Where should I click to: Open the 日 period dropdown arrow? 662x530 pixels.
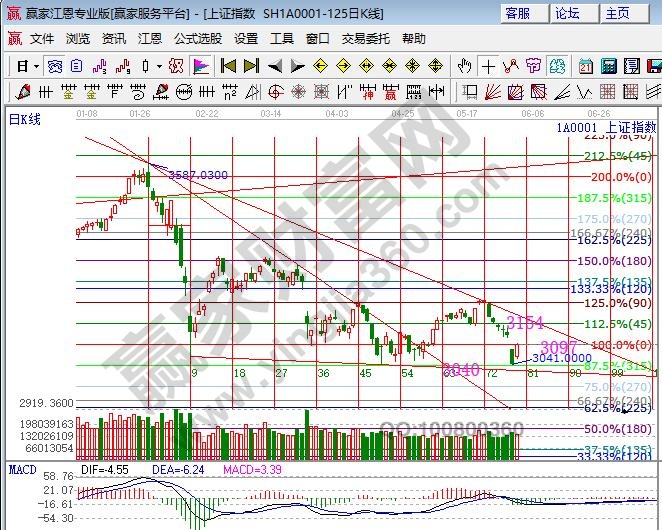coord(37,66)
